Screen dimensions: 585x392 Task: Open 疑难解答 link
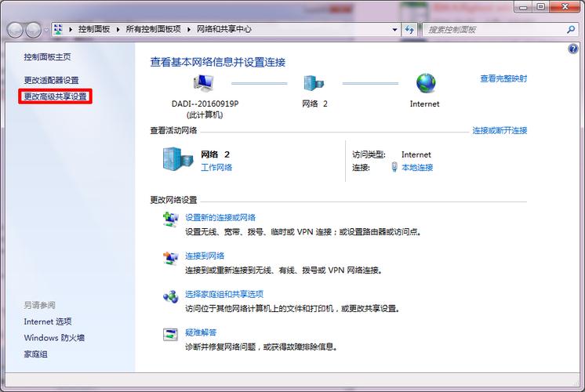click(201, 332)
